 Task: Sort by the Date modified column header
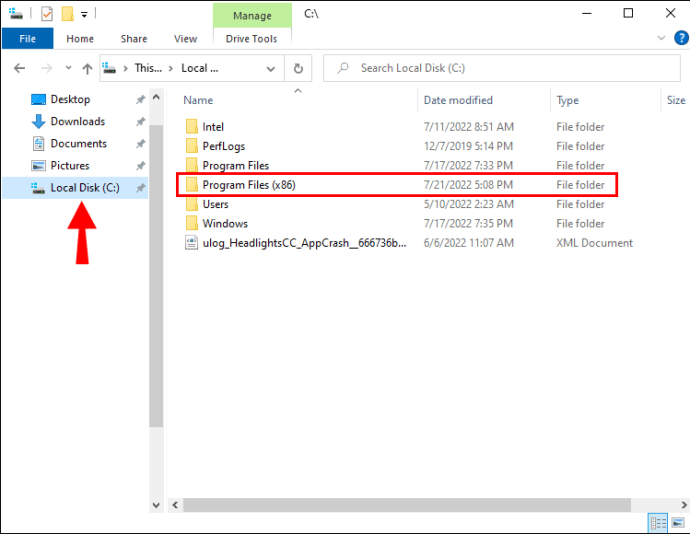pos(458,100)
